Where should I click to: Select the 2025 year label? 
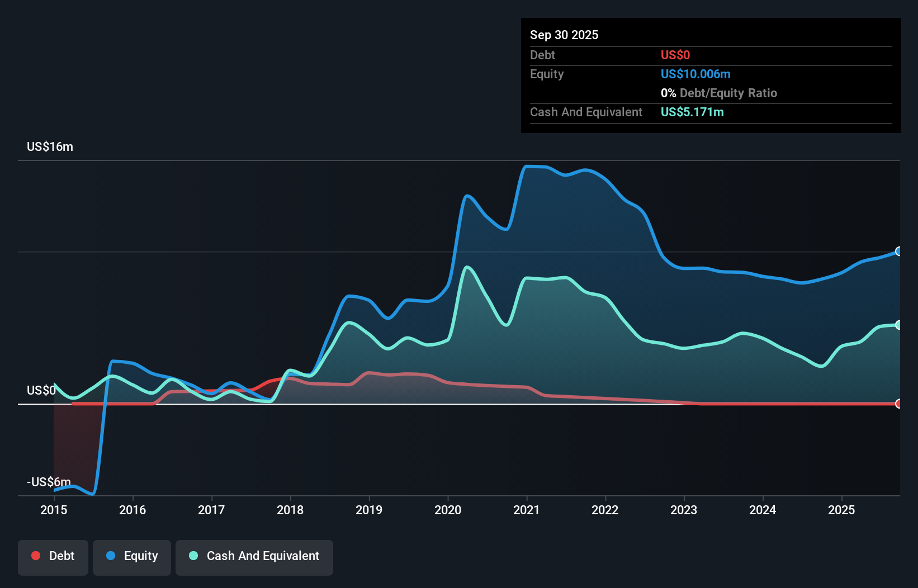pyautogui.click(x=841, y=510)
